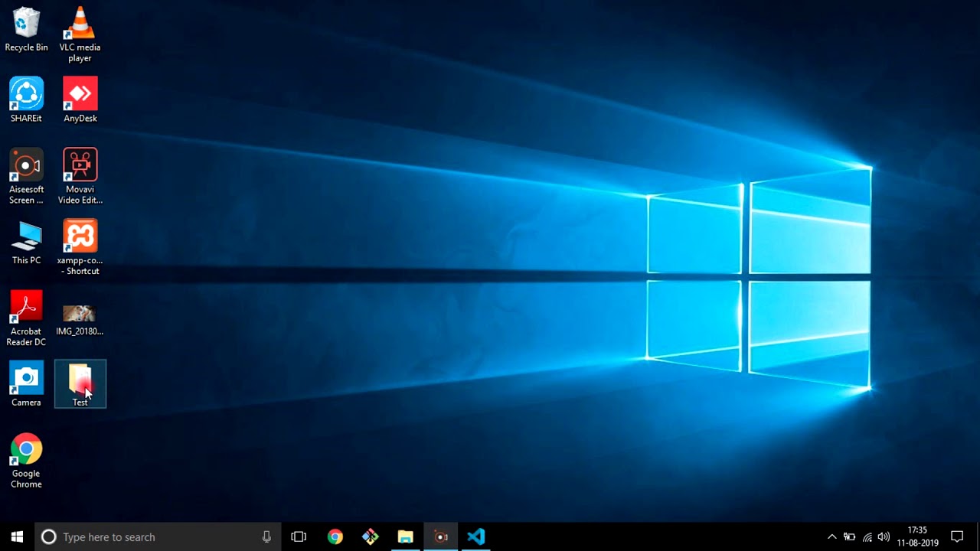Open the Wi-Fi network tray icon

pos(867,536)
